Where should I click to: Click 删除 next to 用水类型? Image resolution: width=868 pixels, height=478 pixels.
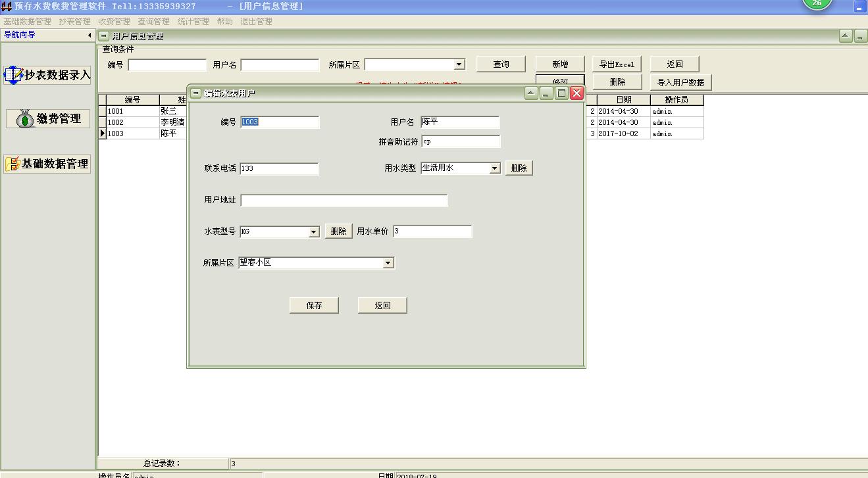click(519, 168)
